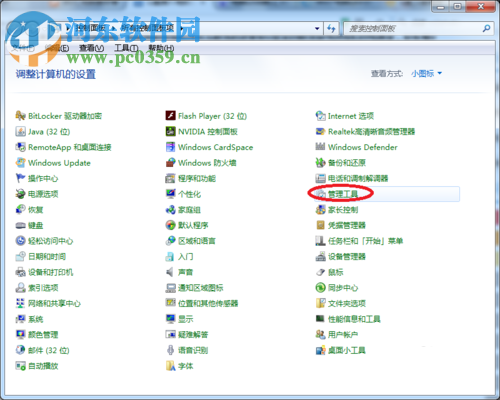Open the 同步中心 green icon
This screenshot has width=500, height=400.
[320, 288]
